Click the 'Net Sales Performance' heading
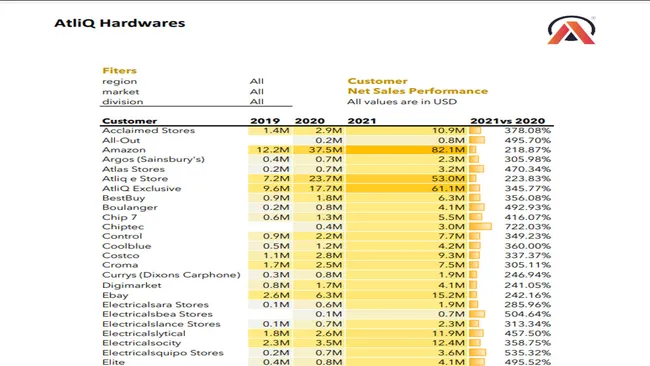Viewport: 650px width, 366px height. (x=417, y=91)
